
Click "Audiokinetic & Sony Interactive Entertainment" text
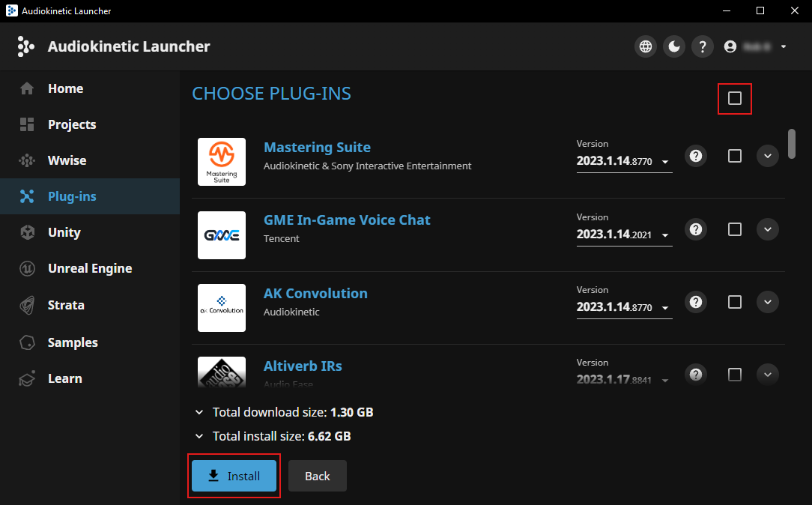[x=367, y=166]
